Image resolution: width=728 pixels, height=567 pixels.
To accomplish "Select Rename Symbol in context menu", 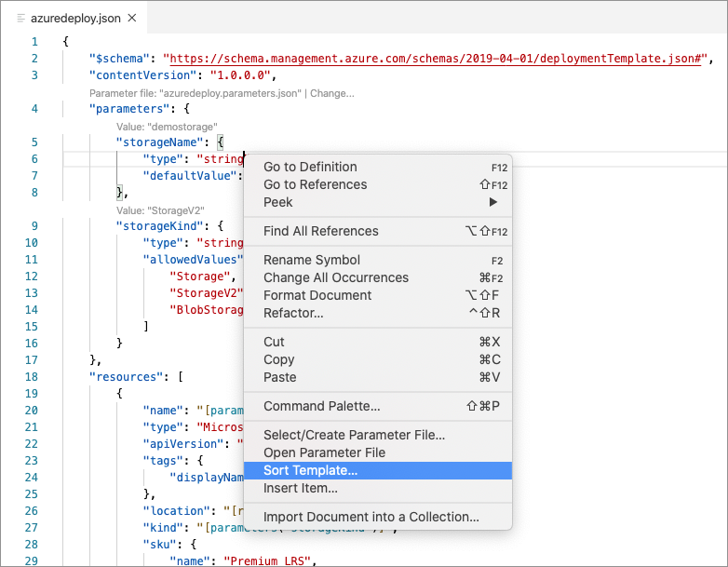I will tap(377, 260).
